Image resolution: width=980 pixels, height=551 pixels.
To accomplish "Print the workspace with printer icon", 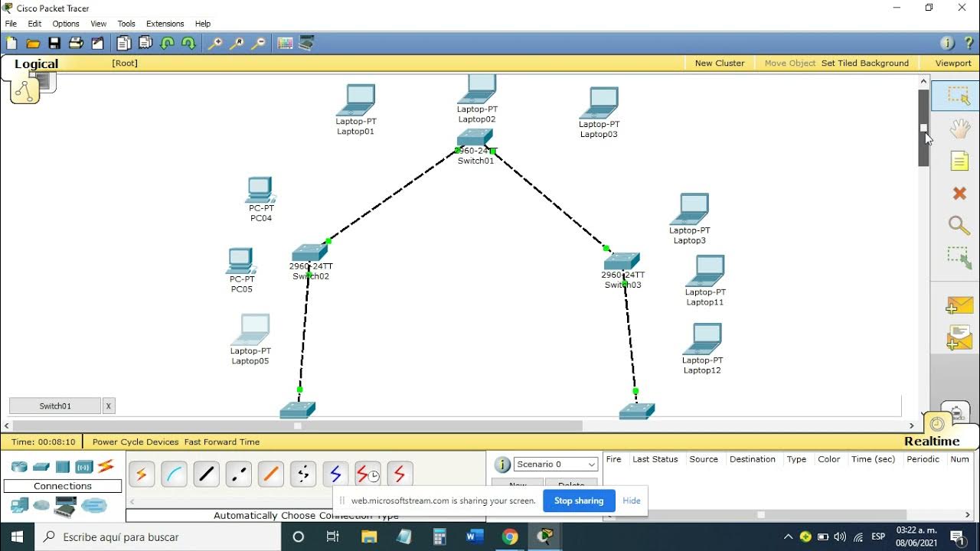I will [x=76, y=44].
